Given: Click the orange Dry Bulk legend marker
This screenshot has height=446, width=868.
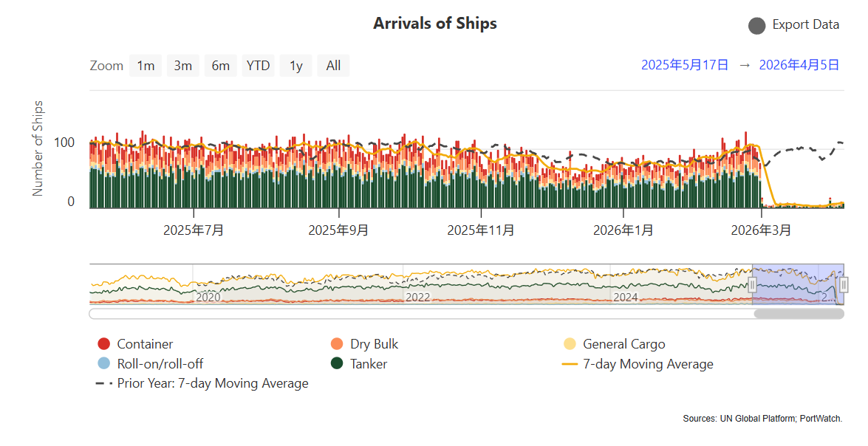Looking at the screenshot, I should tap(338, 344).
